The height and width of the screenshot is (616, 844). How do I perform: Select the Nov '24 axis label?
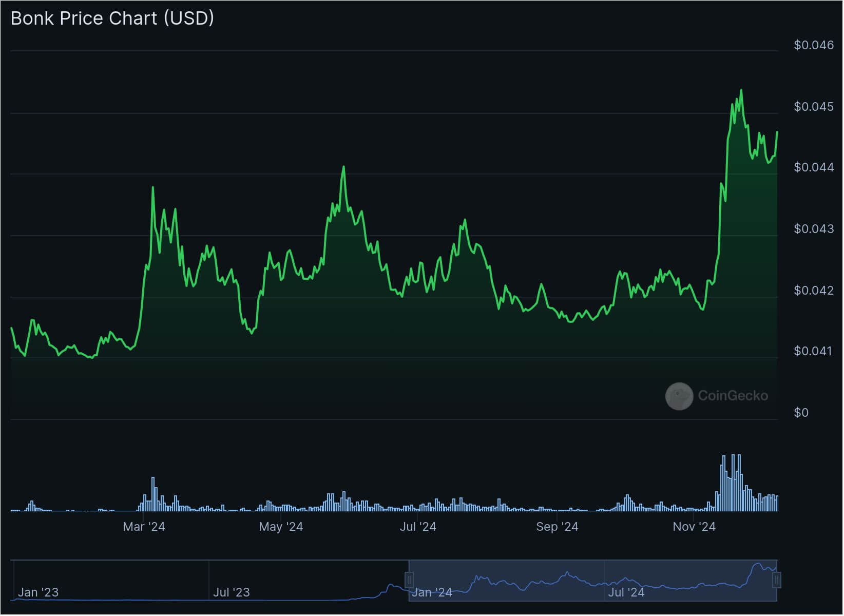(x=694, y=527)
